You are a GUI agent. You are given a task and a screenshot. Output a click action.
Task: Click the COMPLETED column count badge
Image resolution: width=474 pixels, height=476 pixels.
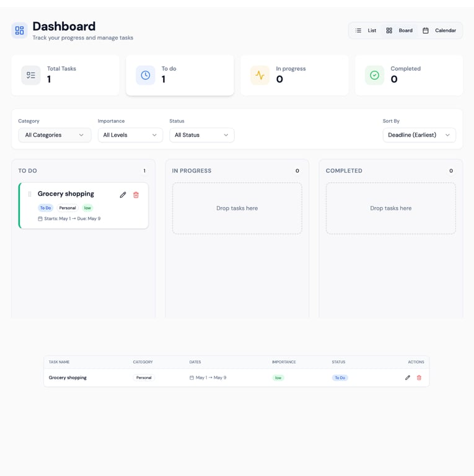coord(451,170)
